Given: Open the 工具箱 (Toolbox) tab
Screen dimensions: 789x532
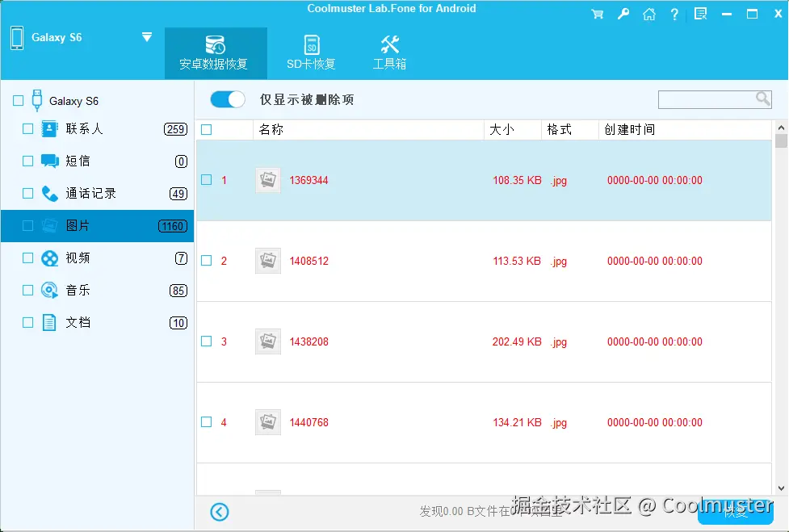Looking at the screenshot, I should pyautogui.click(x=389, y=51).
